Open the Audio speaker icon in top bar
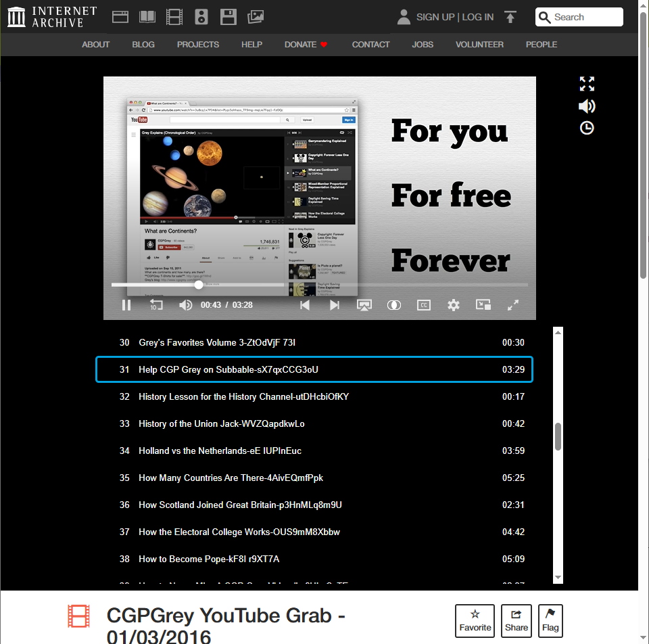The height and width of the screenshot is (644, 649). tap(201, 17)
